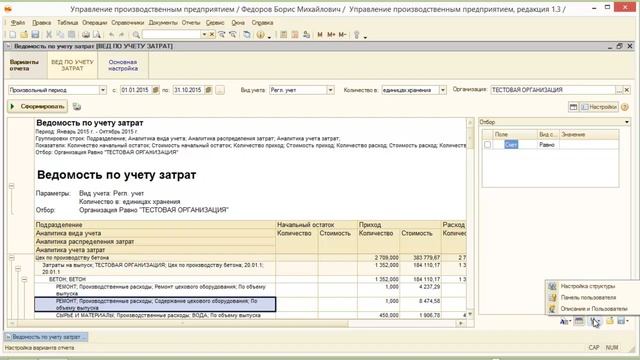Image resolution: width=640 pixels, height=360 pixels.
Task: Switch to the Основная настройка tab
Action: point(123,65)
